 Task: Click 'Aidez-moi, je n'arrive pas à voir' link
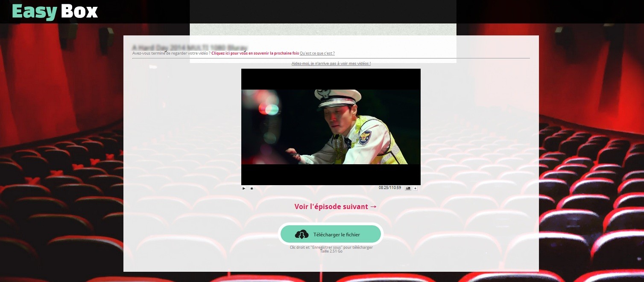click(x=331, y=64)
